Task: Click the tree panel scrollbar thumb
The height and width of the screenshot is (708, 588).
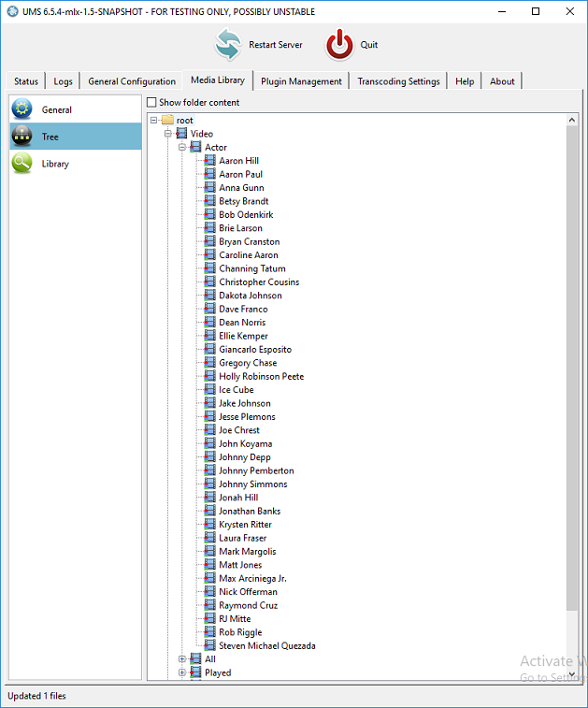Action: pyautogui.click(x=572, y=368)
